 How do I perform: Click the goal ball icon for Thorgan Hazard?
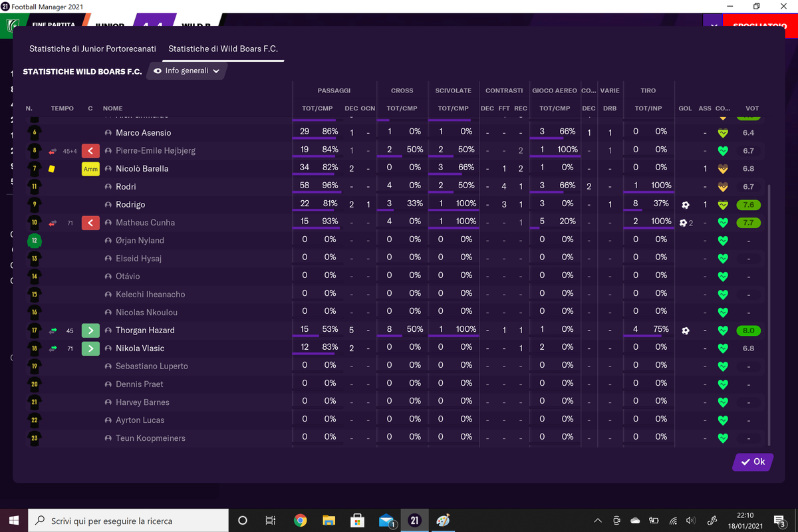pos(686,331)
